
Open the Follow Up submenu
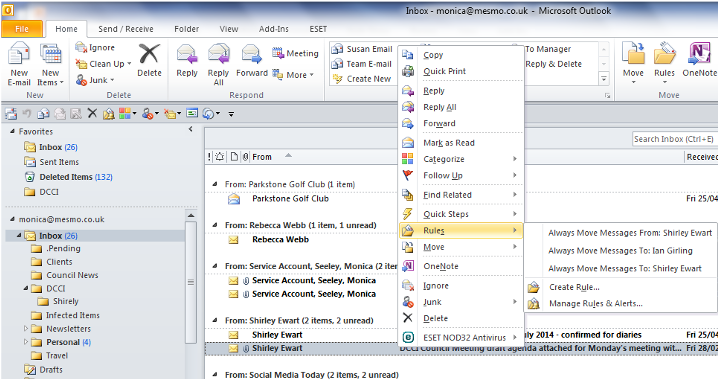tap(461, 175)
